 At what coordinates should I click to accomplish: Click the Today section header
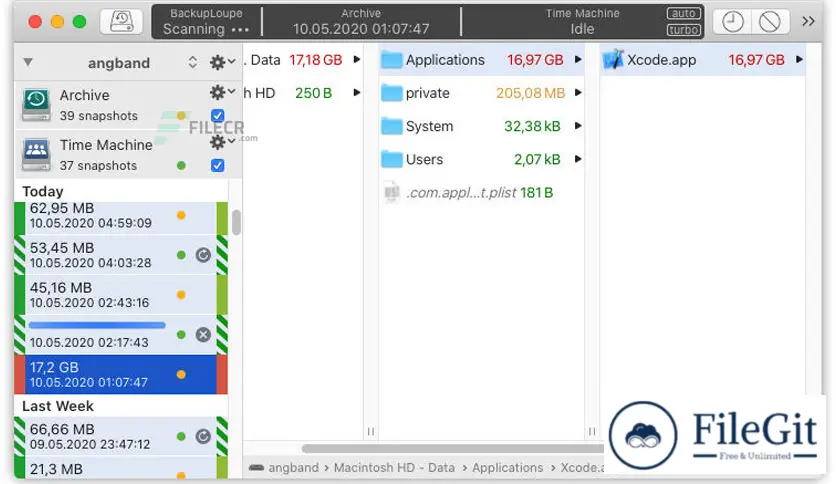point(43,191)
